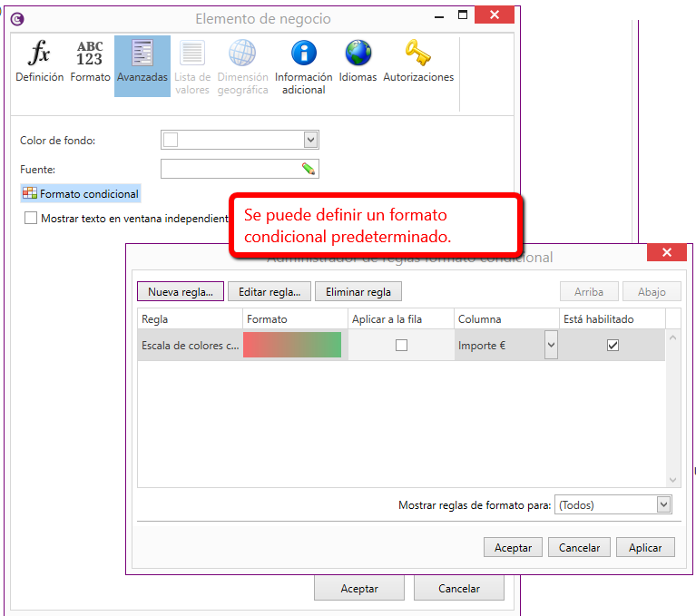Click the Nueva regla button

(180, 291)
